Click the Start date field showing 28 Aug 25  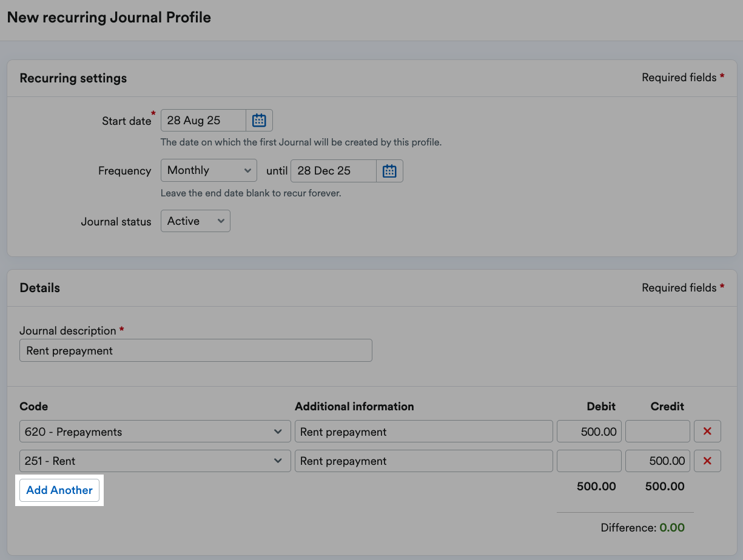click(203, 120)
